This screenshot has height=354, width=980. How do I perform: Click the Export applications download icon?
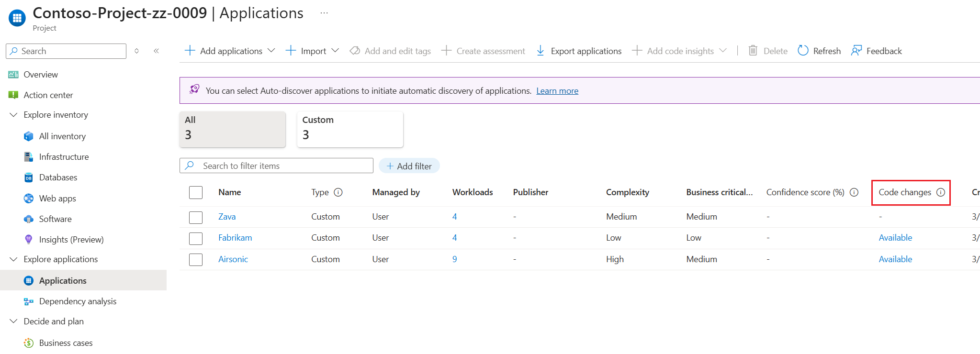pos(541,51)
